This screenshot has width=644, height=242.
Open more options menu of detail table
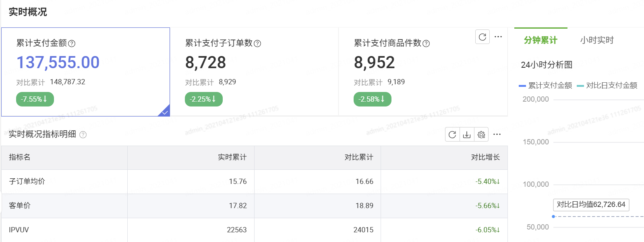[x=497, y=134]
